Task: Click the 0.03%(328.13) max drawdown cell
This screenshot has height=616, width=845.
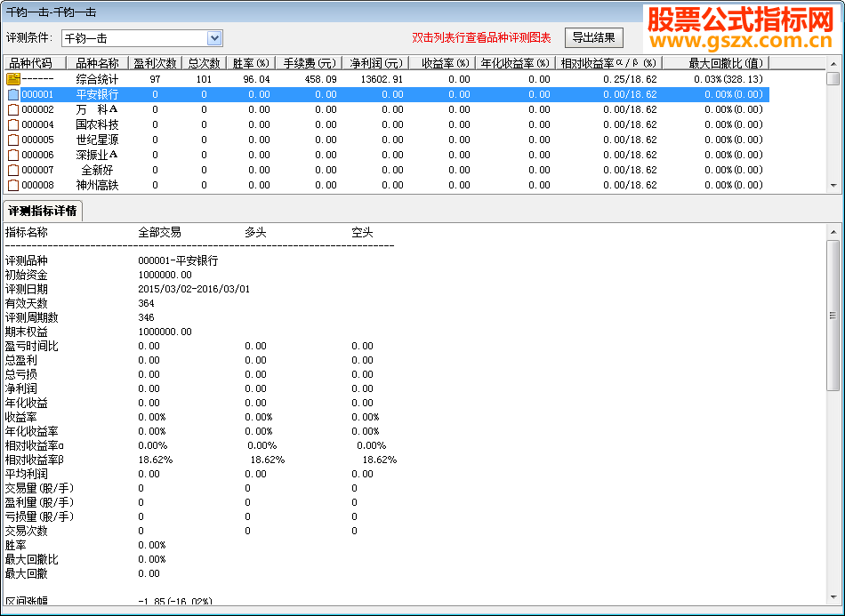Action: click(x=728, y=79)
